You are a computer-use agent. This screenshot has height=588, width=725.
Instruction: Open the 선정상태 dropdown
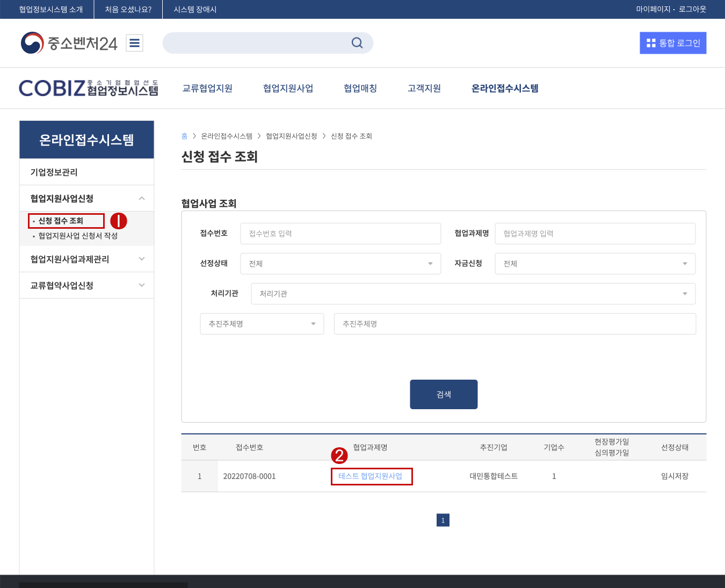(340, 264)
